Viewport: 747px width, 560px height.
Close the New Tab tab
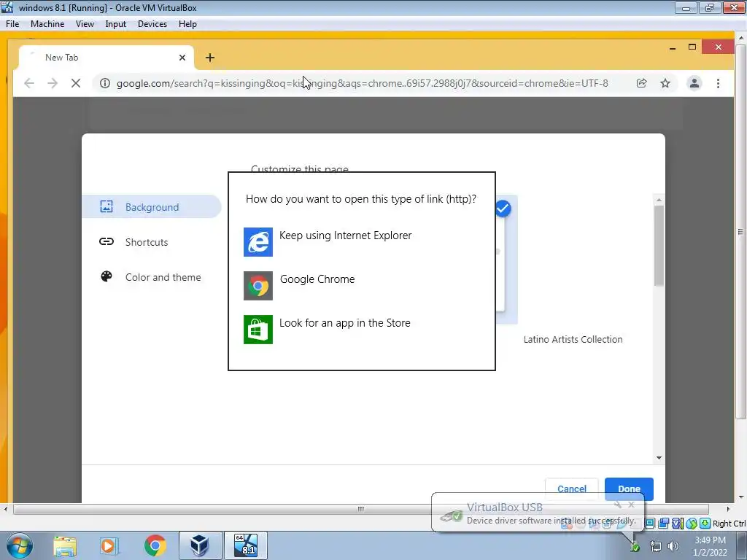click(182, 58)
